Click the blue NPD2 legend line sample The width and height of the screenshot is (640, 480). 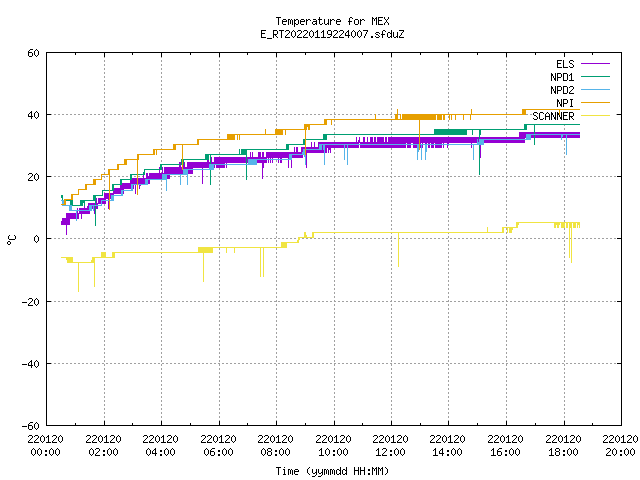pos(595,89)
